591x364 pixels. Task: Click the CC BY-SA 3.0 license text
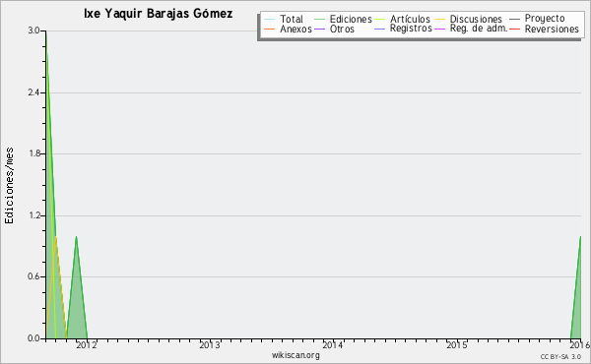tap(560, 356)
